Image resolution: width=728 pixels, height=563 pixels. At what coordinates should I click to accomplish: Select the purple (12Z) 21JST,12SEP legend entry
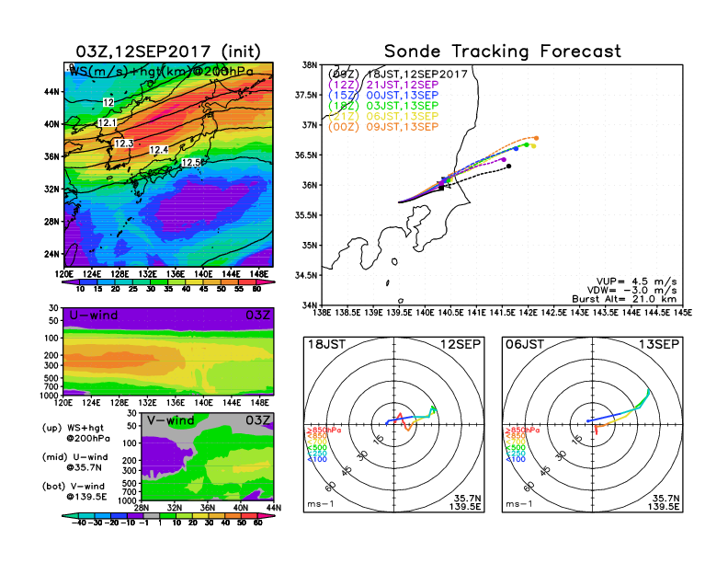pyautogui.click(x=383, y=85)
